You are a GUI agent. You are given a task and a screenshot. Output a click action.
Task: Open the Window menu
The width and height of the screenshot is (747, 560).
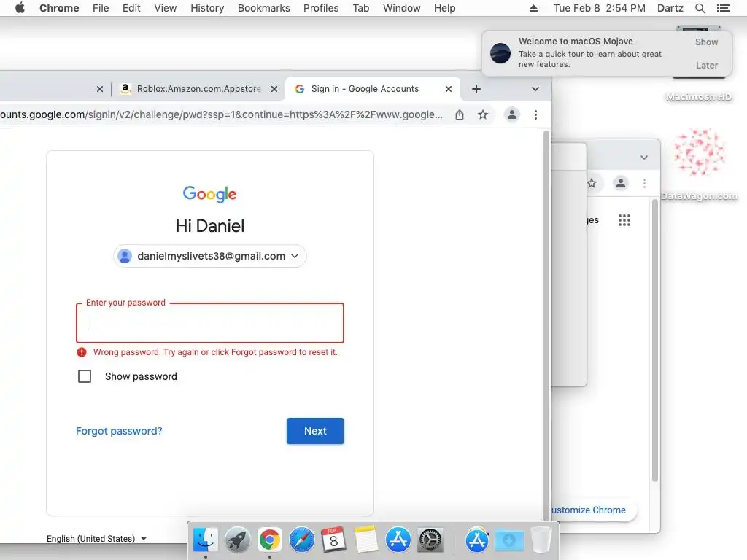[x=402, y=8]
